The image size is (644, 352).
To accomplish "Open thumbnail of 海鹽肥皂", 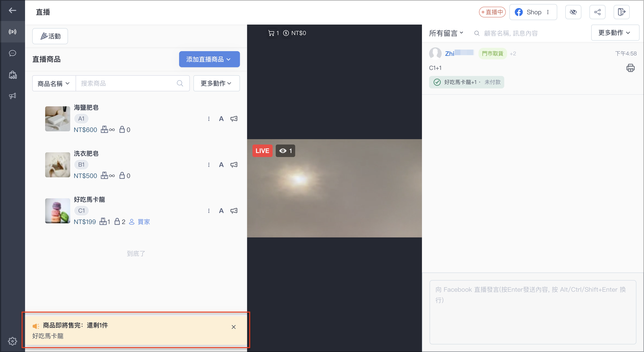I will (x=57, y=119).
